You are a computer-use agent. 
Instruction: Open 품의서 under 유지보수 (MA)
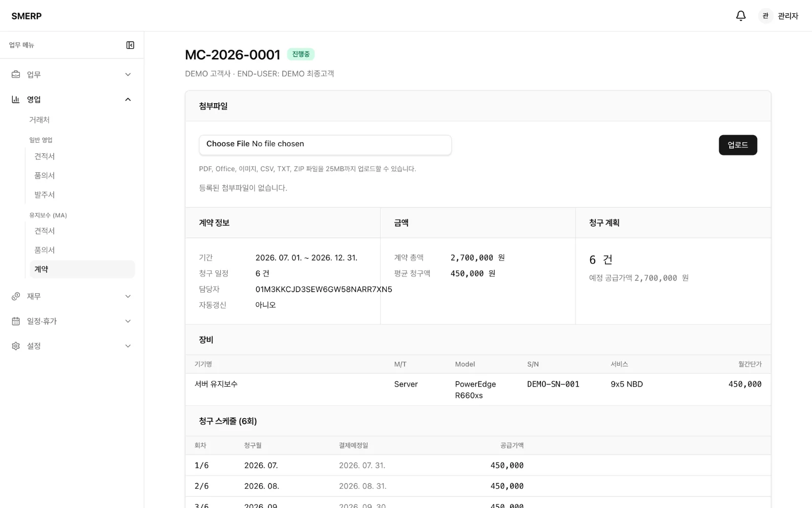pos(82,250)
